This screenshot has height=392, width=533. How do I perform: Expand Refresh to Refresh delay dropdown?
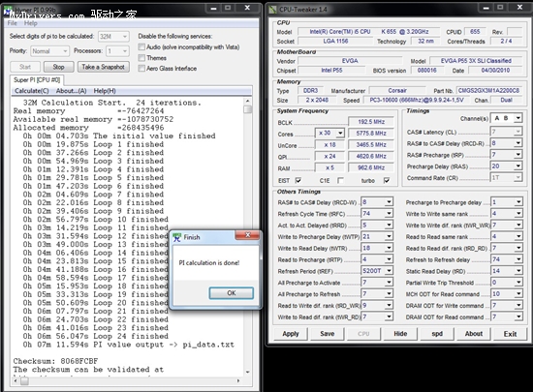point(517,259)
